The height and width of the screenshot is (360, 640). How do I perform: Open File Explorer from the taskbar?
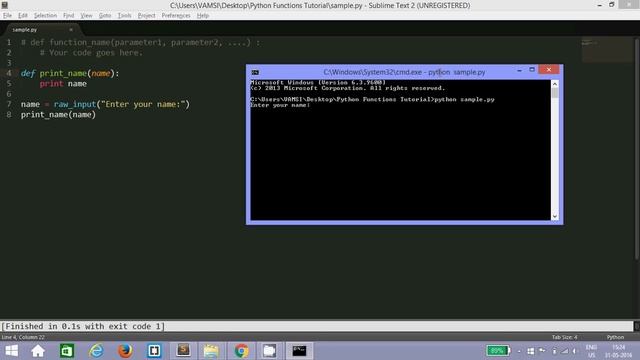pyautogui.click(x=211, y=351)
